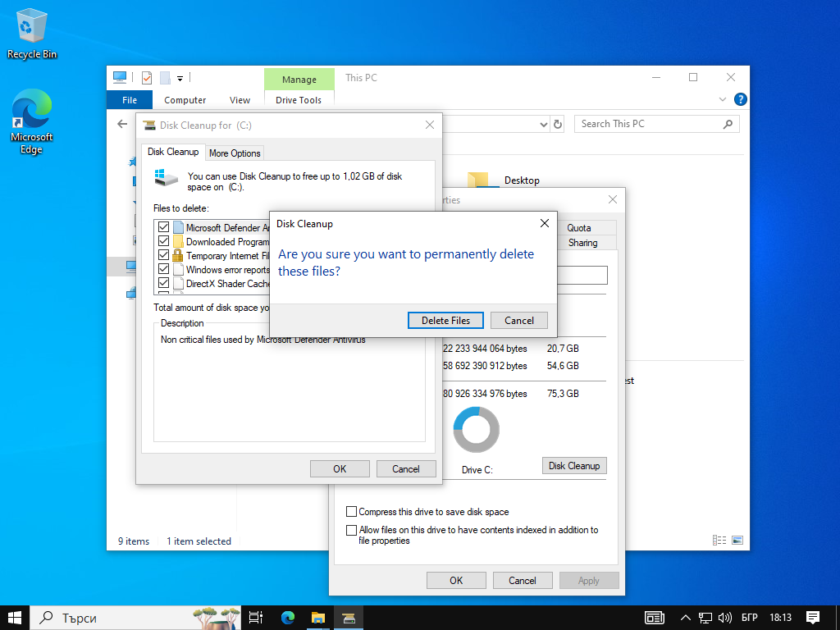Screen dimensions: 840x630
Task: Open the View ribbon tab
Action: pyautogui.click(x=240, y=99)
